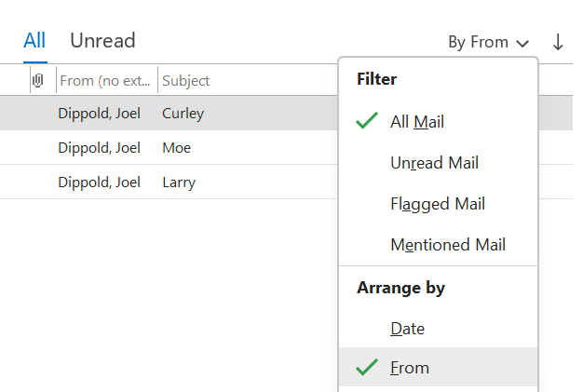Open the Curley email from Joel Dippold
Image resolution: width=583 pixels, height=392 pixels.
[183, 114]
